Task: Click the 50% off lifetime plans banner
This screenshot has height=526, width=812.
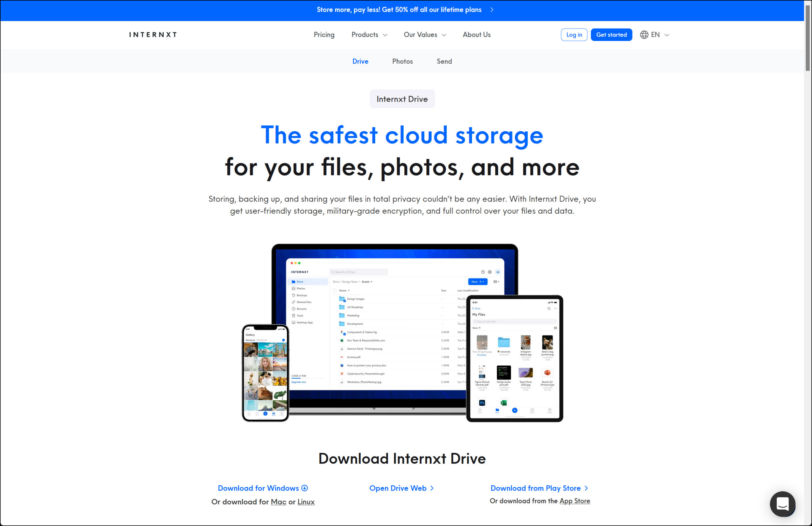Action: pos(402,10)
